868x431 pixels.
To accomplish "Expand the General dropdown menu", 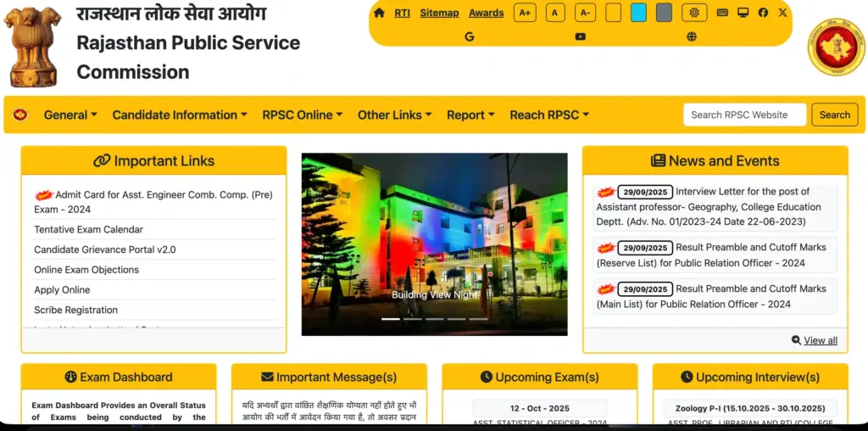I will [70, 115].
